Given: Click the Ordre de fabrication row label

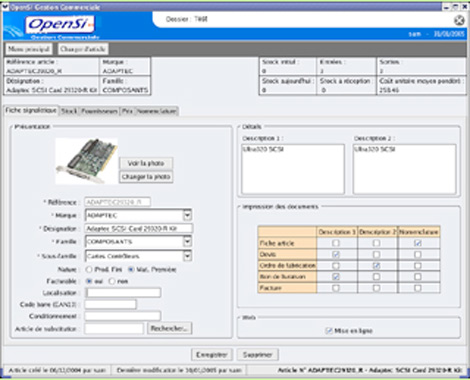Looking at the screenshot, I should click(x=287, y=266).
